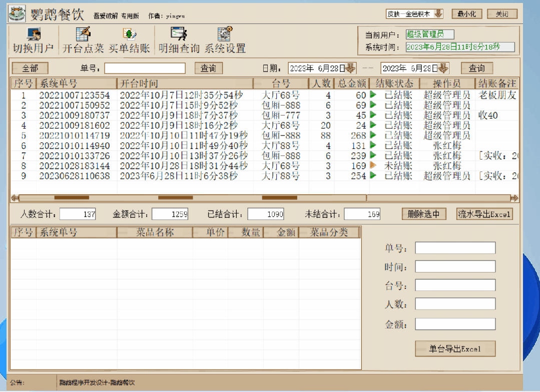Select order row 20230628110638
The height and width of the screenshot is (392, 540).
(x=264, y=176)
